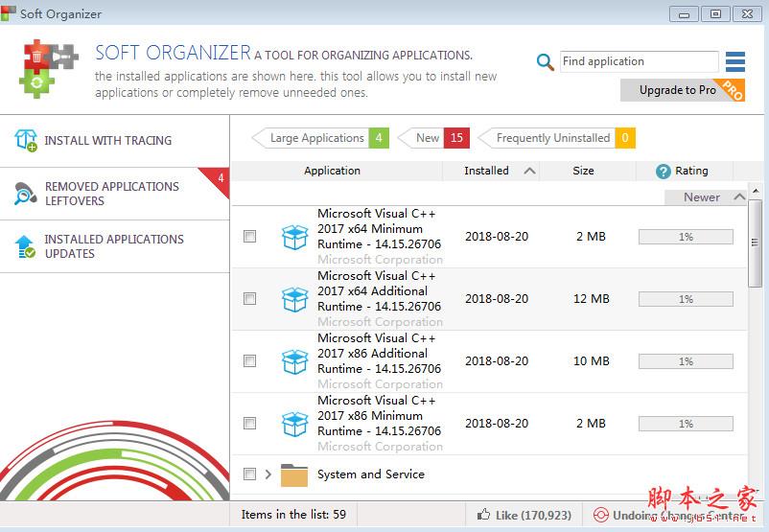Click the thumbs-up Like icon
The height and width of the screenshot is (532, 769).
coord(483,515)
